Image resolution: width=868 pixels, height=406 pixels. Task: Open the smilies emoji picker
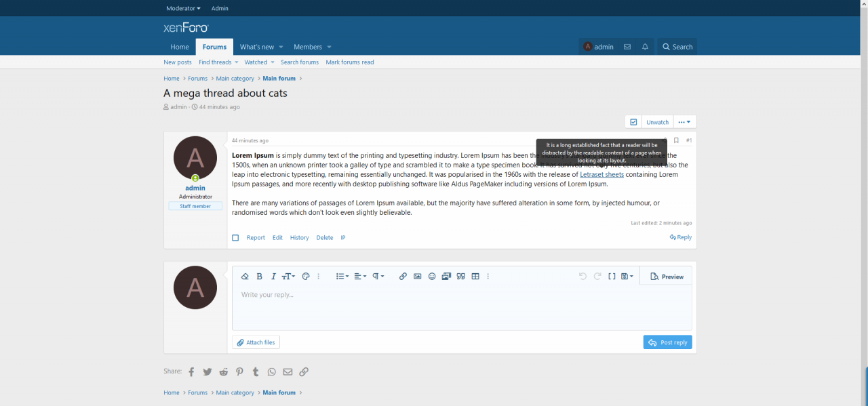(432, 277)
